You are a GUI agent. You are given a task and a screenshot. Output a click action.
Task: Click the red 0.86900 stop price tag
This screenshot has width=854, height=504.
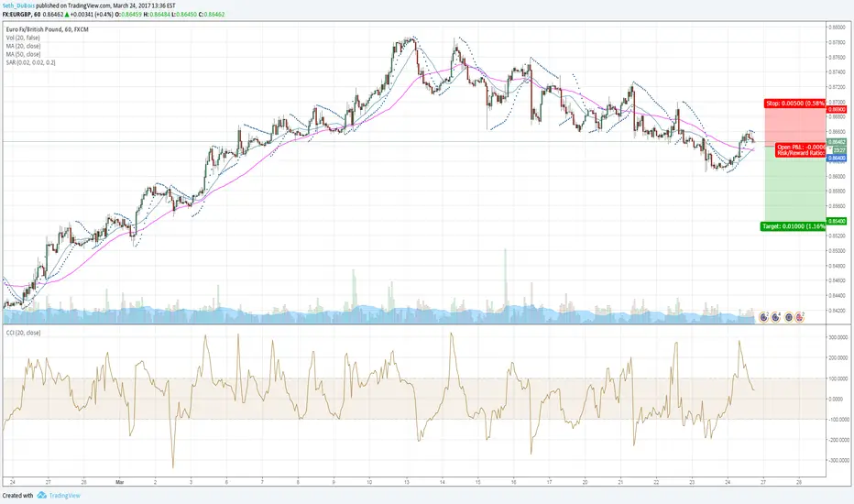(837, 110)
